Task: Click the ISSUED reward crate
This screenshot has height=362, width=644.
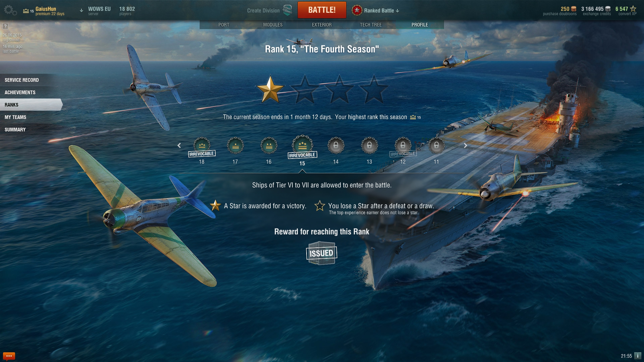Action: (321, 253)
